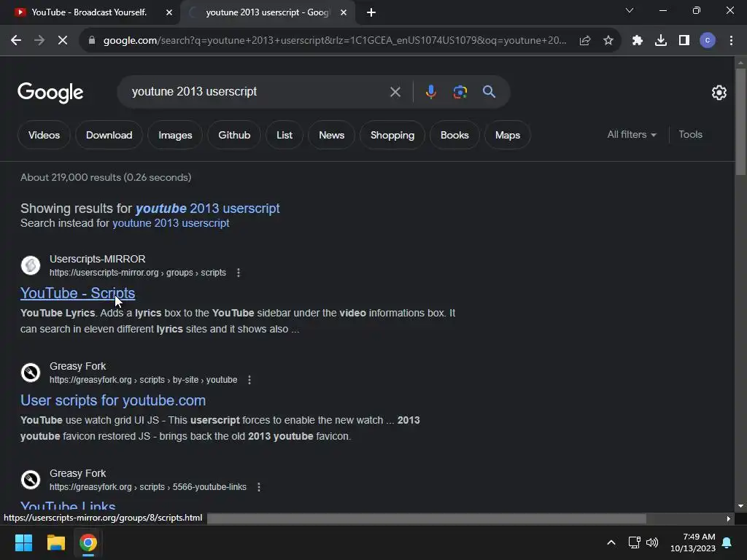Open the notifications bell in taskbar

click(x=727, y=542)
